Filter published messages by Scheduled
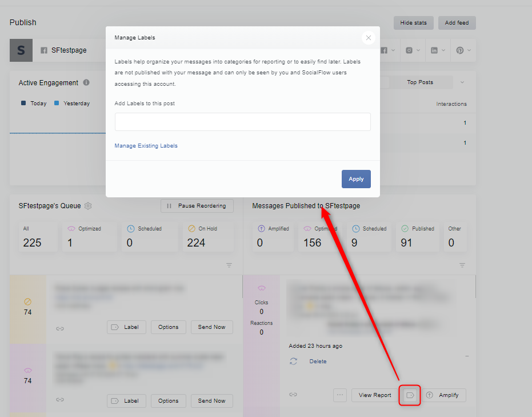 click(370, 236)
